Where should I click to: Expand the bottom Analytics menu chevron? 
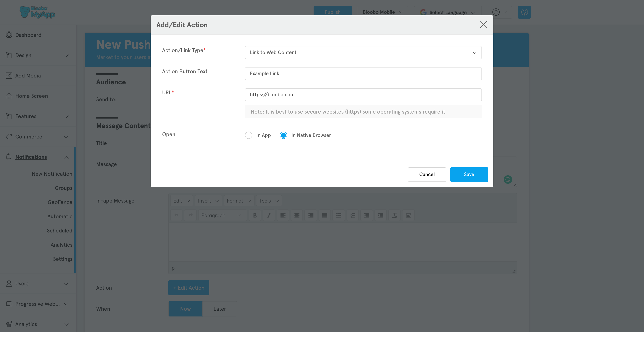66,325
